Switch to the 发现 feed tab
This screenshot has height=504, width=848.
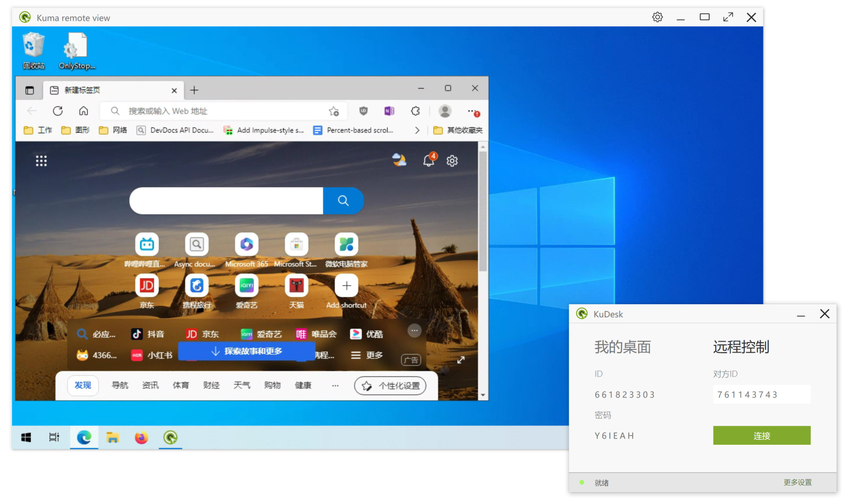[83, 385]
